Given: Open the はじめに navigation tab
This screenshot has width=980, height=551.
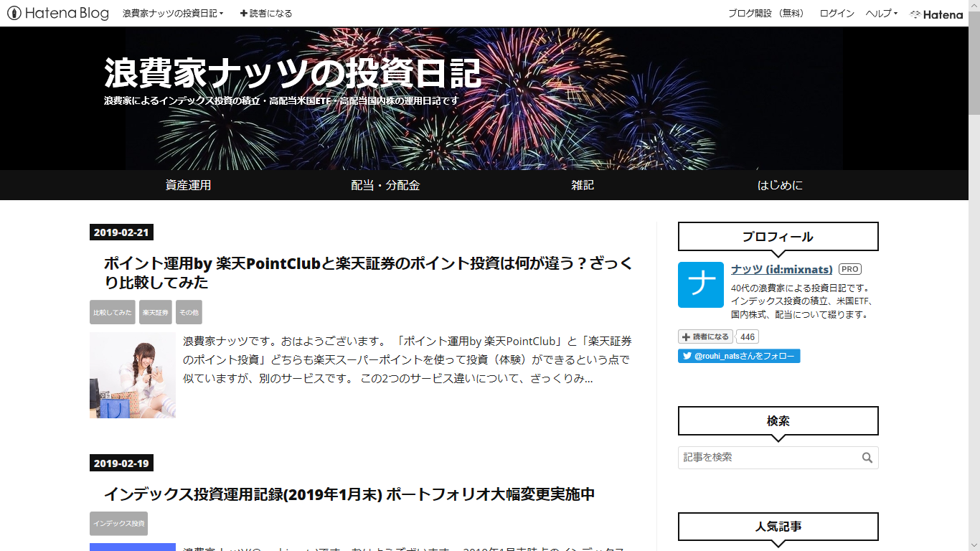Looking at the screenshot, I should click(780, 185).
